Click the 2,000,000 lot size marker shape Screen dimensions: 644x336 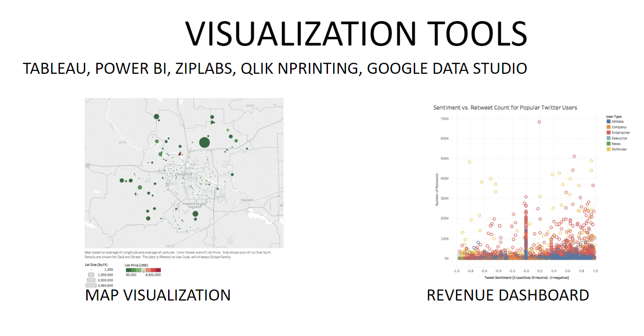pos(91,280)
